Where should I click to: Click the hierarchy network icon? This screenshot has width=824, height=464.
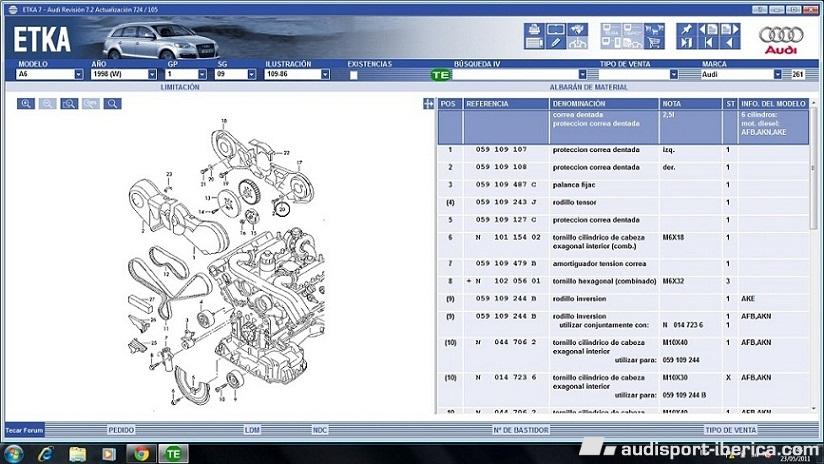pos(578,43)
